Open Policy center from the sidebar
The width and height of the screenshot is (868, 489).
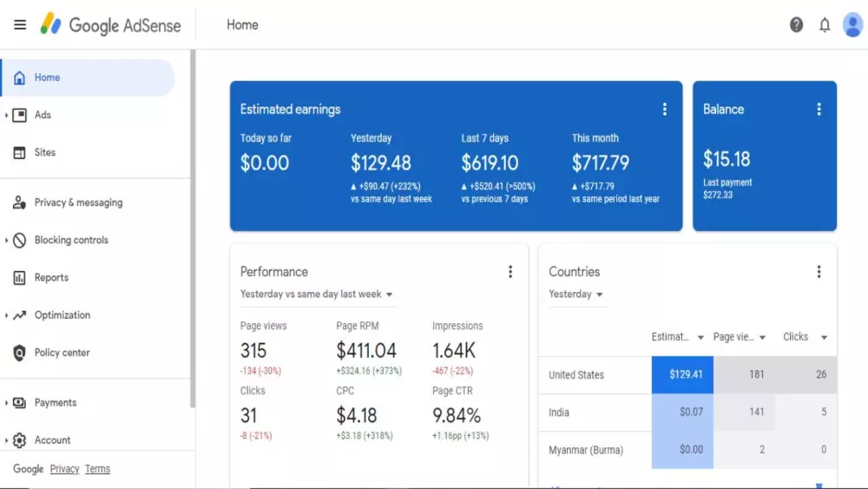pos(62,353)
